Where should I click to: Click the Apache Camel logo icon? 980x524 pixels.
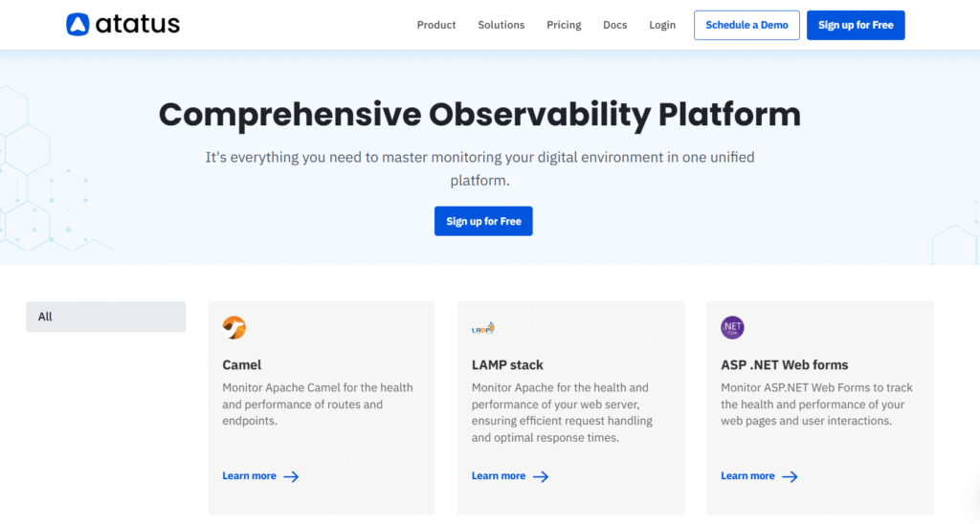coord(234,328)
